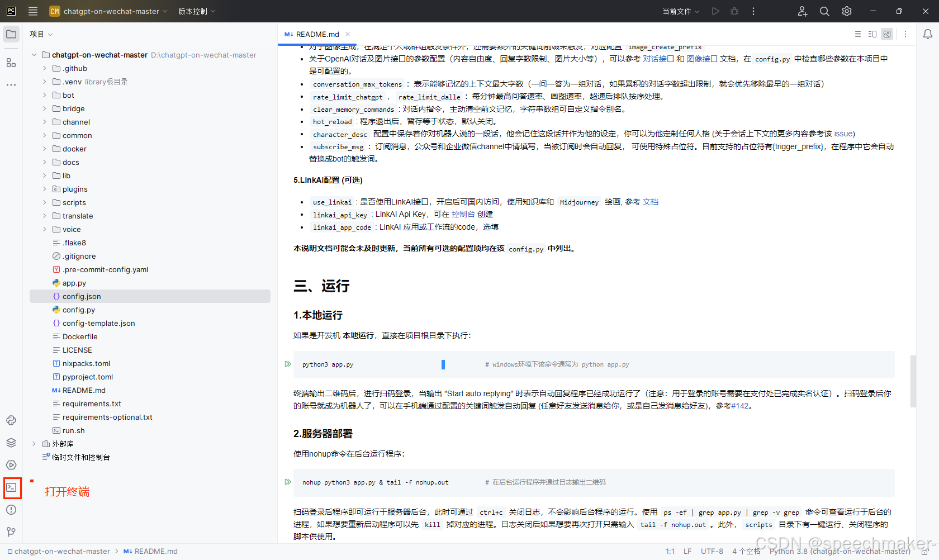Click the UTF-8 encoding status widget
Image resolution: width=939 pixels, height=560 pixels.
click(712, 552)
